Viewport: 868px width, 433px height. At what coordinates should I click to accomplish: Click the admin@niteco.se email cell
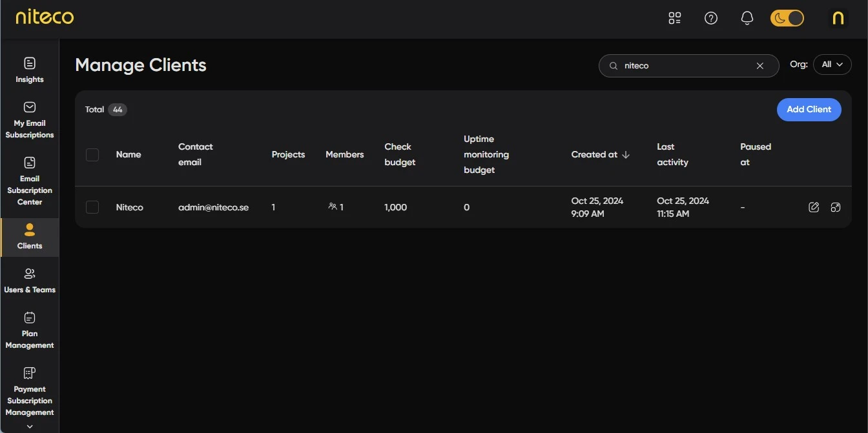click(213, 207)
